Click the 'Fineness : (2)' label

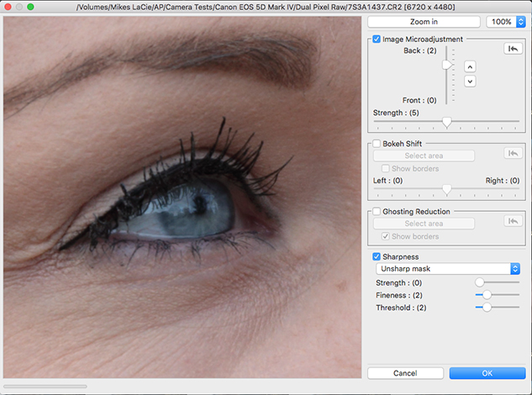pyautogui.click(x=399, y=295)
